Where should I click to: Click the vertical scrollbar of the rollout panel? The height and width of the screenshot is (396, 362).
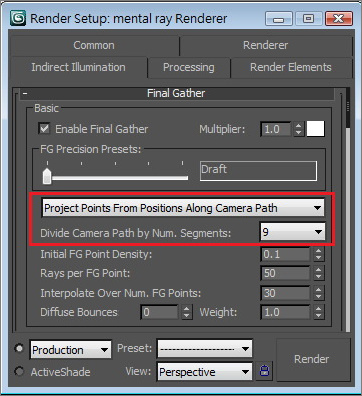(x=348, y=210)
